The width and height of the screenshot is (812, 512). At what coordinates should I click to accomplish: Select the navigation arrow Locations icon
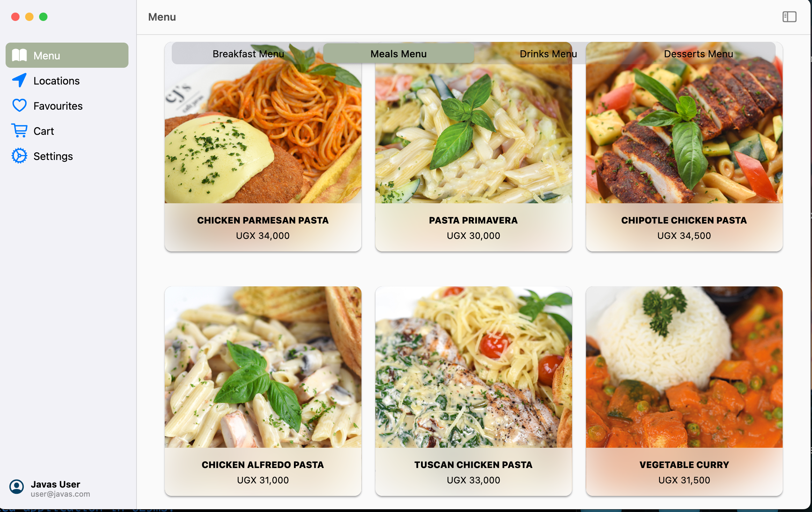(x=19, y=80)
